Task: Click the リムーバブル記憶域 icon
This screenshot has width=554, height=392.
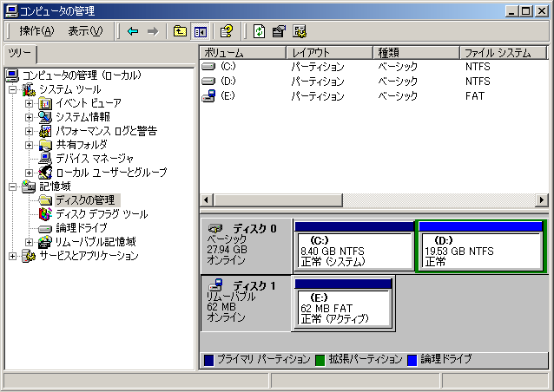Action: (x=45, y=242)
